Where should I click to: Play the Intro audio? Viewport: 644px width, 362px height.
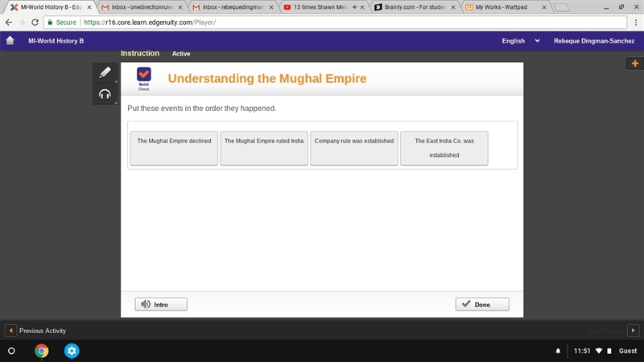tap(161, 304)
